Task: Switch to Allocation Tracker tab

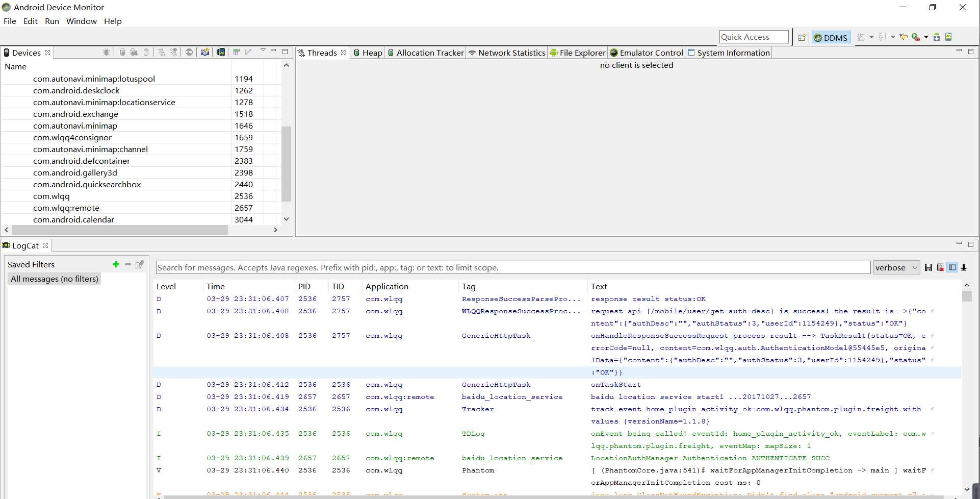Action: [x=426, y=53]
